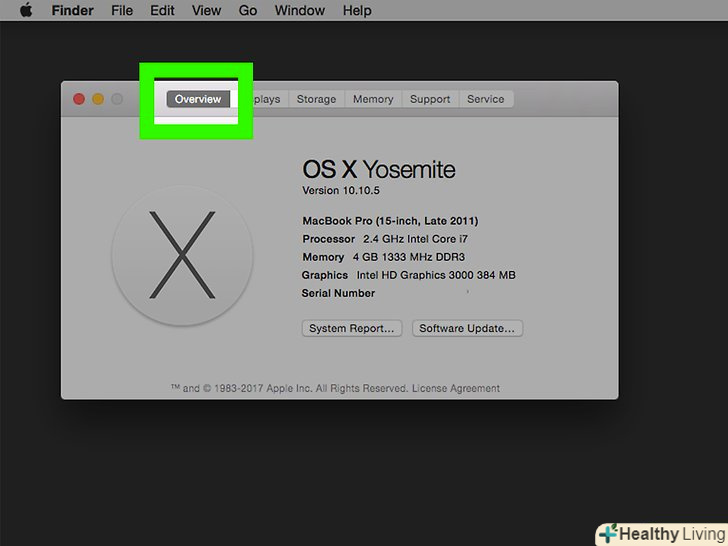Click the System Report button
This screenshot has height=546, width=728.
point(351,328)
